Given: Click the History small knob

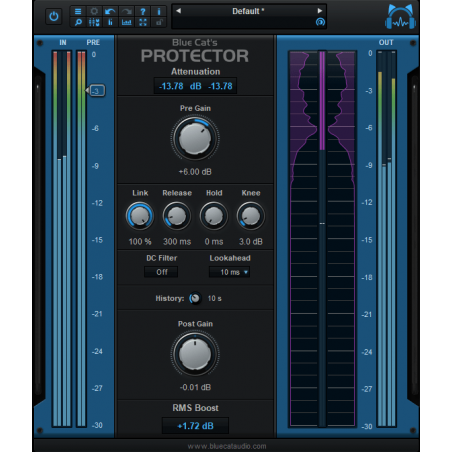Looking at the screenshot, I should (195, 298).
